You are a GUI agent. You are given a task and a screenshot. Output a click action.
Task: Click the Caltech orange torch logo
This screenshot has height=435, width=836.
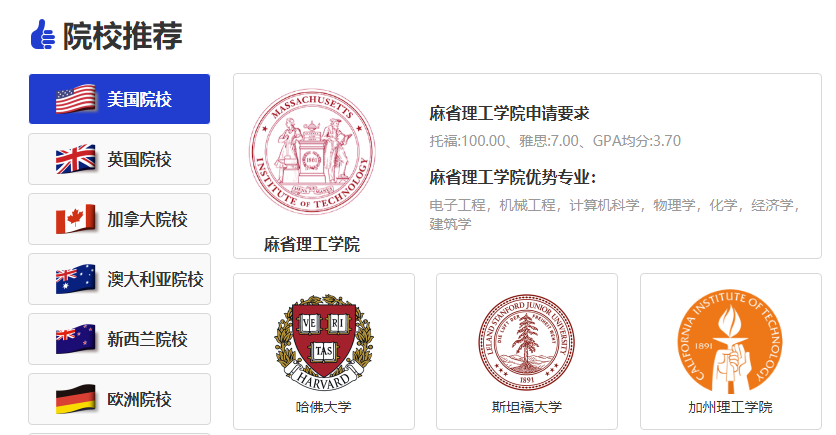[730, 342]
